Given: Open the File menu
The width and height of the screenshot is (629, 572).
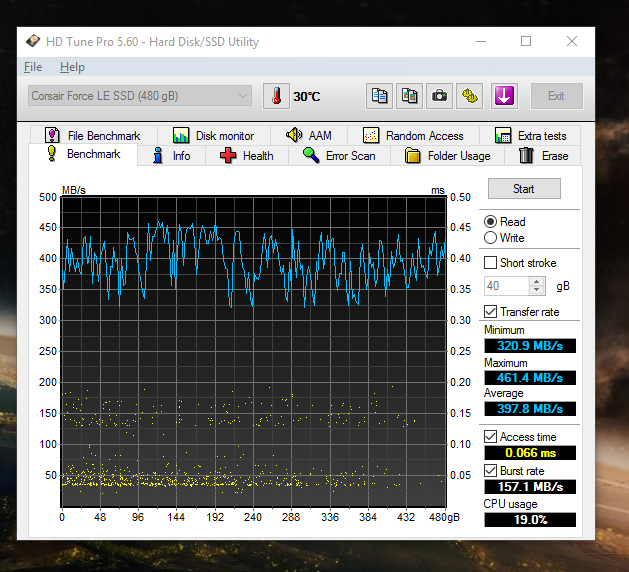Looking at the screenshot, I should [x=33, y=67].
